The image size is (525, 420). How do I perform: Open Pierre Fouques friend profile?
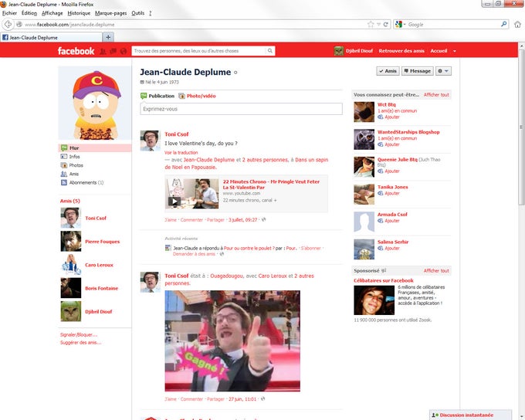(102, 242)
